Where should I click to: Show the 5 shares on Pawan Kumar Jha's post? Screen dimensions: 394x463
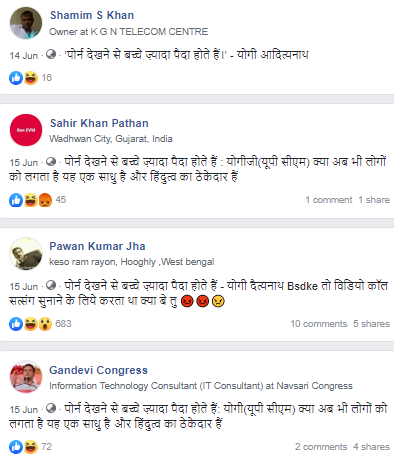371,324
